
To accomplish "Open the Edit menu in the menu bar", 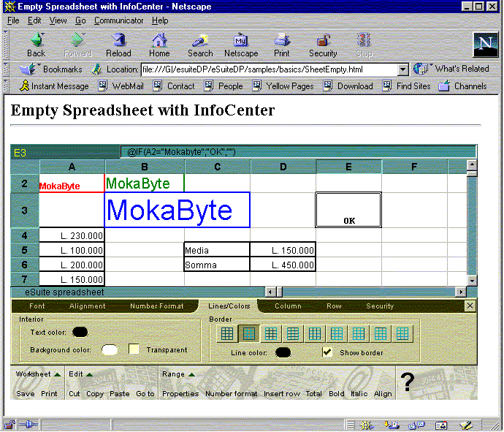I will (x=34, y=20).
